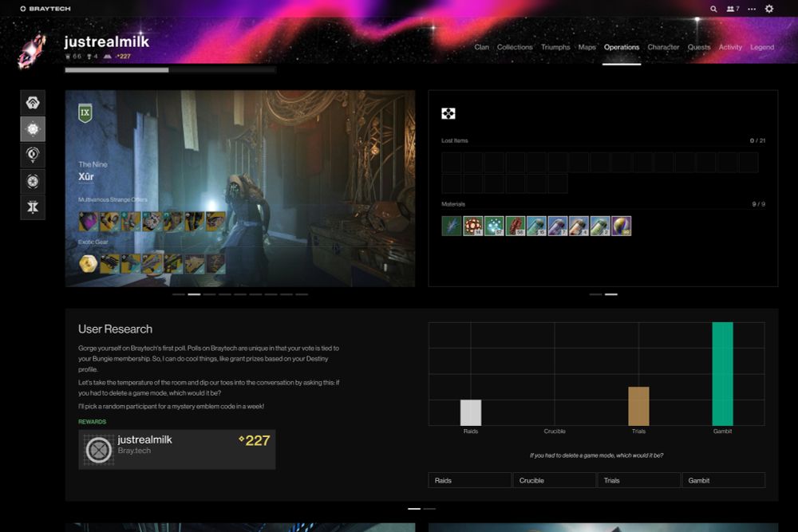The image size is (798, 532).
Task: Click the Xûr vendor name link
Action: [86, 176]
